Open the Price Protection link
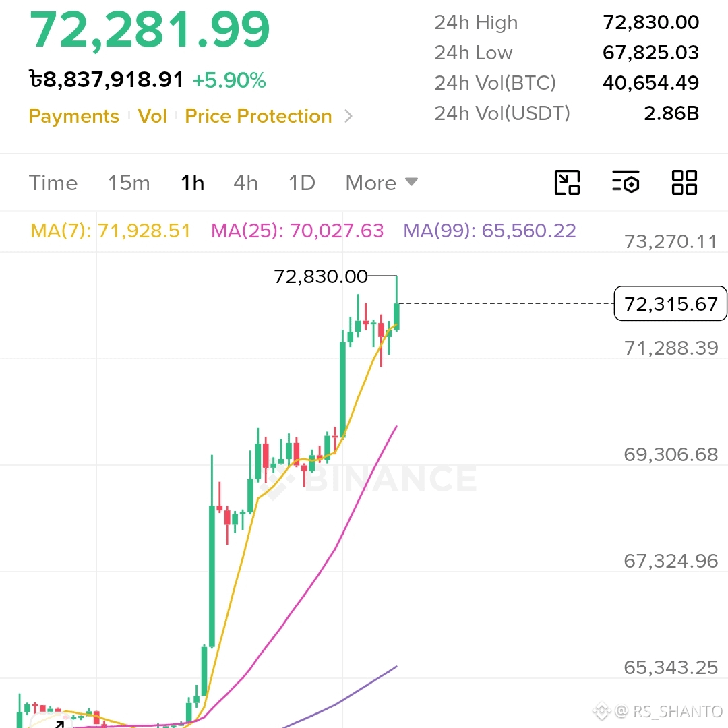This screenshot has height=728, width=728. point(258,116)
